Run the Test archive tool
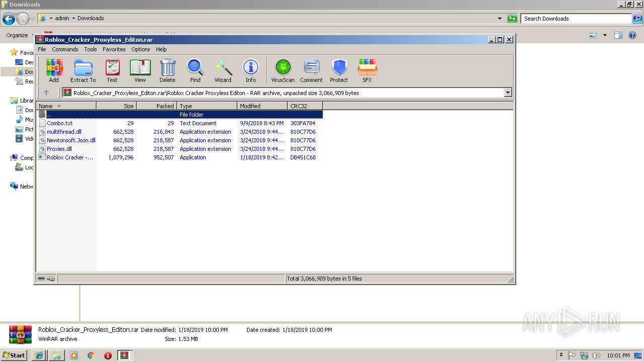The height and width of the screenshot is (362, 644). point(112,70)
